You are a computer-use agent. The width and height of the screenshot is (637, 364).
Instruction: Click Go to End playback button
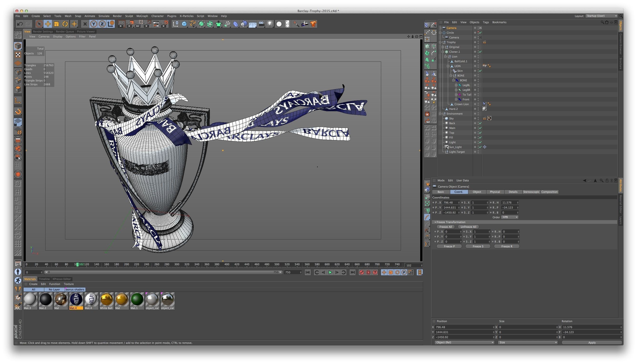pos(353,273)
